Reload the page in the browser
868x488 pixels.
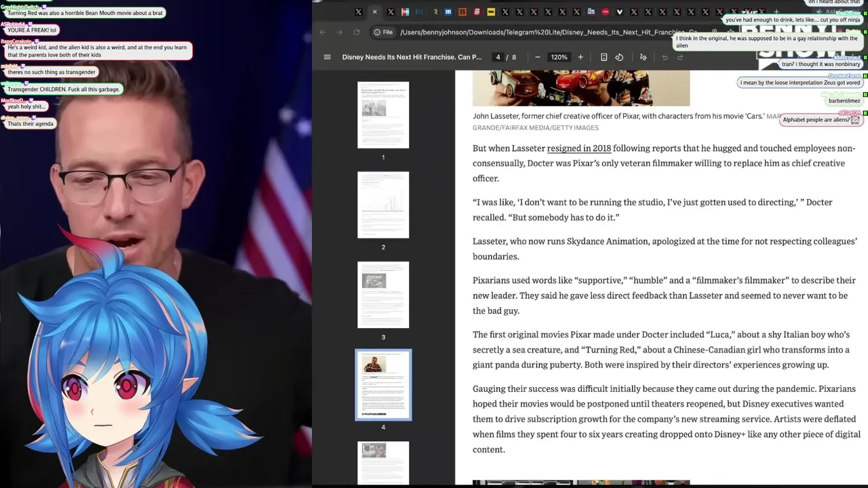(x=357, y=32)
